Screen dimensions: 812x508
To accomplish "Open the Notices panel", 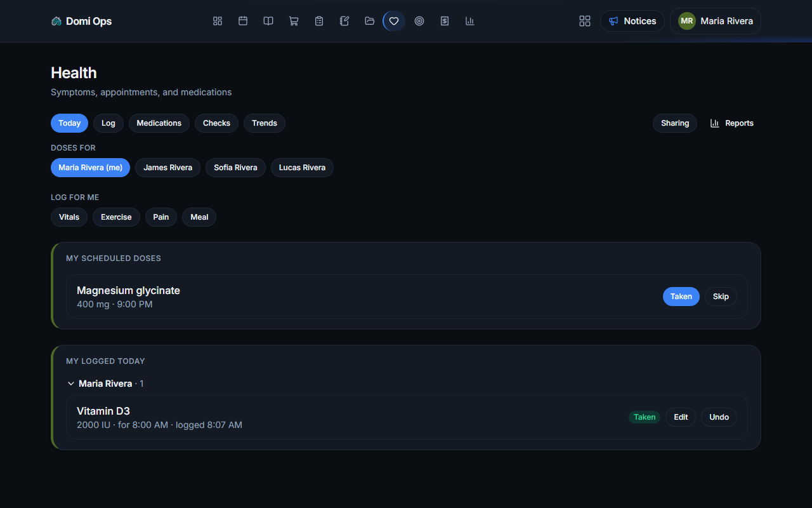I will click(x=632, y=21).
